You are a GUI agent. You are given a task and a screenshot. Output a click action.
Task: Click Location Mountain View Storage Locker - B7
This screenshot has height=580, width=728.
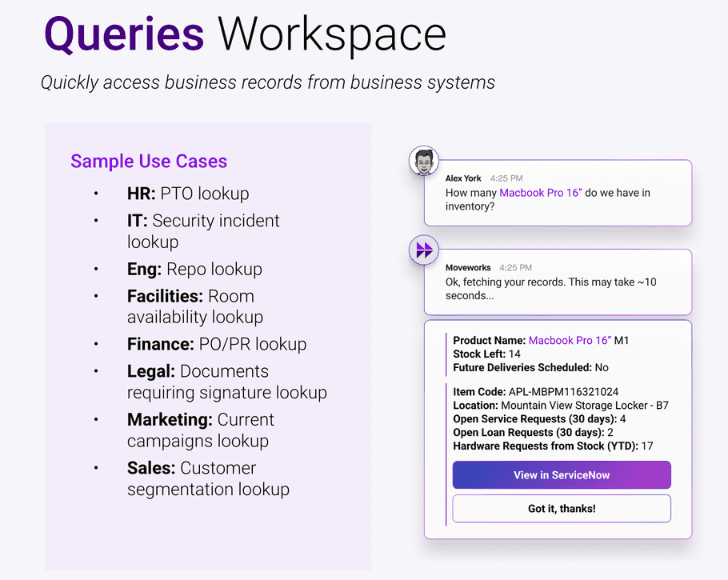561,406
